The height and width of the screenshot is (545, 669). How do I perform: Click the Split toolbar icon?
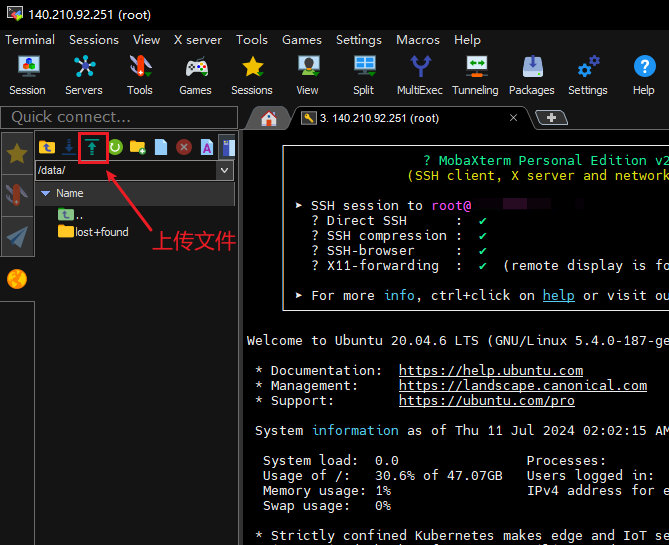(364, 75)
